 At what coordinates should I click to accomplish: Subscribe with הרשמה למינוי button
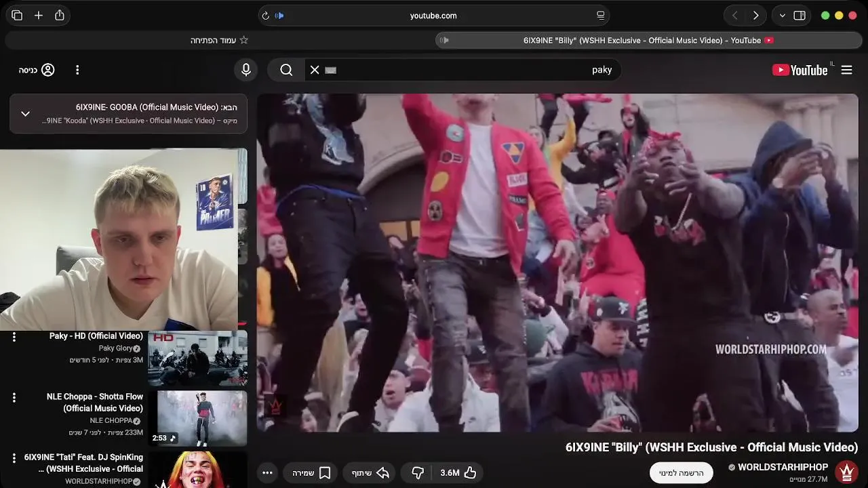[681, 473]
